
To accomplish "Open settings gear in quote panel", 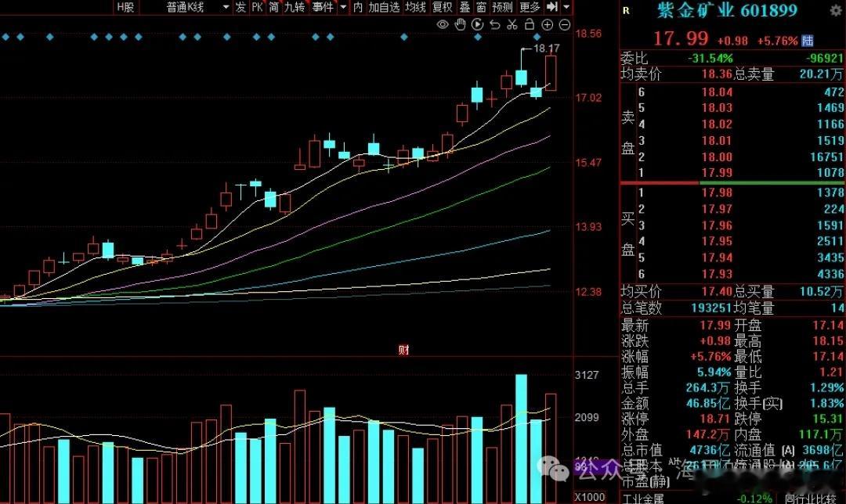I will [835, 11].
